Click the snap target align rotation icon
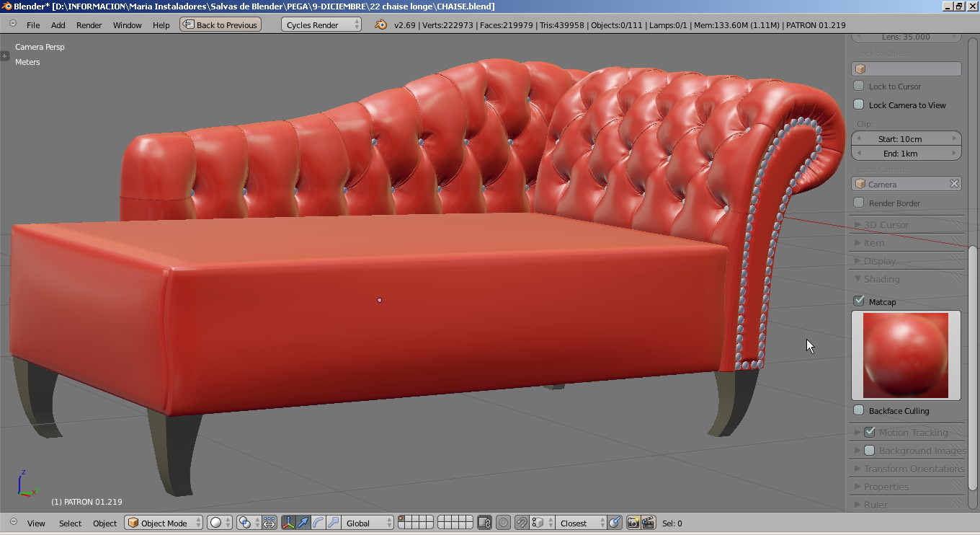The image size is (980, 535). tap(615, 523)
